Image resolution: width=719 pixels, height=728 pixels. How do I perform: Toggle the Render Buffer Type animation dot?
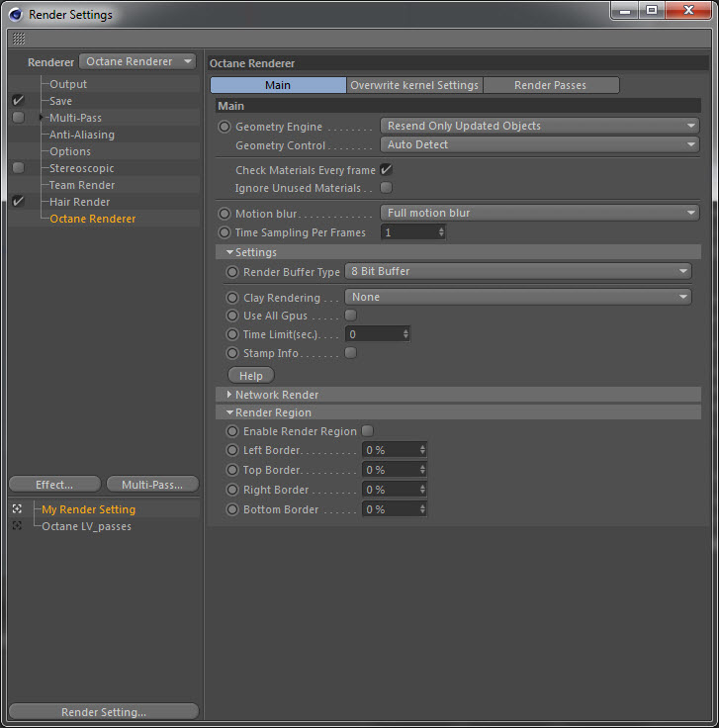(232, 272)
